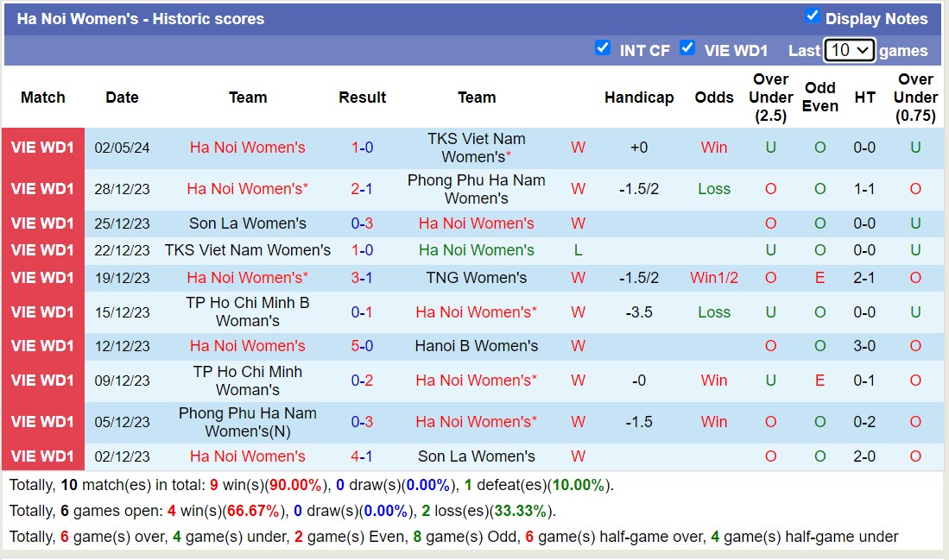Image resolution: width=949 pixels, height=560 pixels.
Task: Open TP Ho Chi Minh B Woman's team
Action: 248,311
